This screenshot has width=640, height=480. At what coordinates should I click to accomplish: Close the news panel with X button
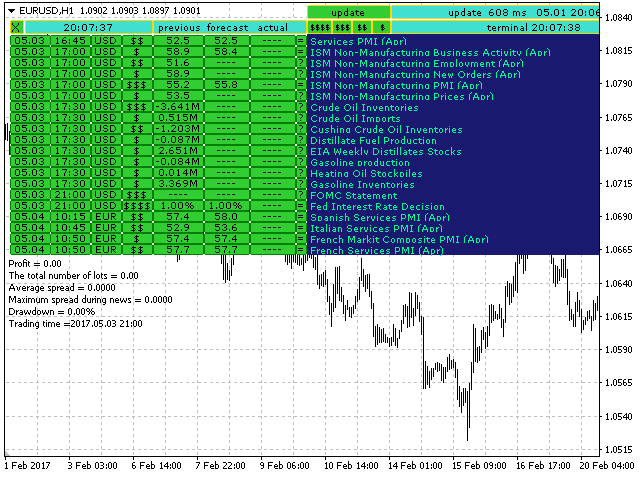click(x=16, y=27)
